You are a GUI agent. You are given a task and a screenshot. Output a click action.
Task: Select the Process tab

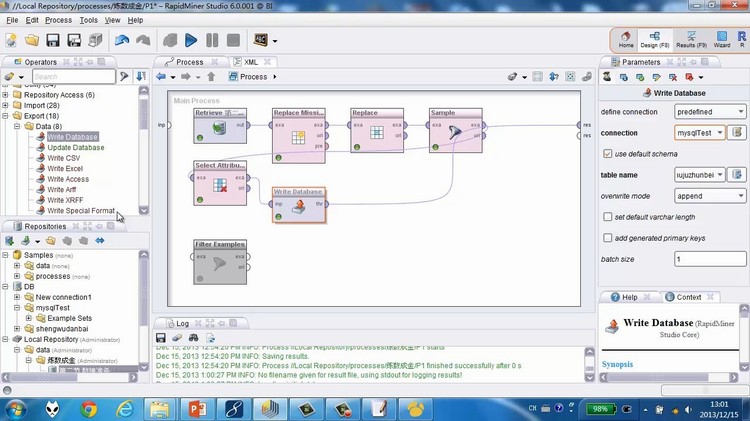189,62
